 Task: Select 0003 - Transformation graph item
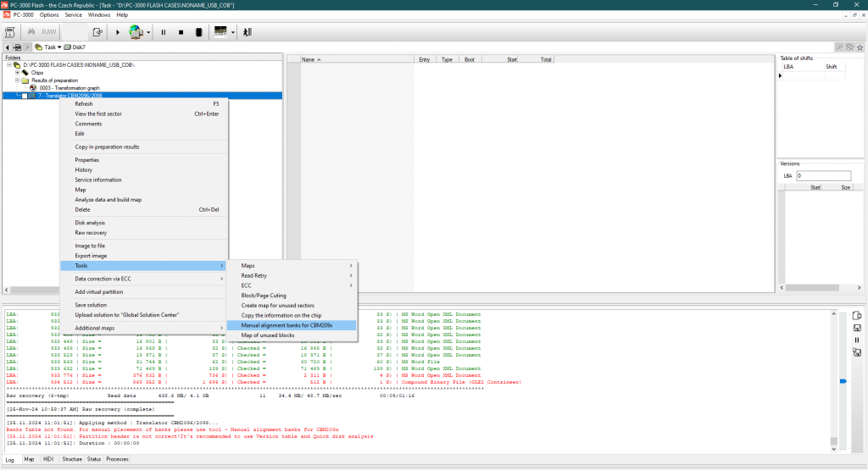tap(69, 88)
